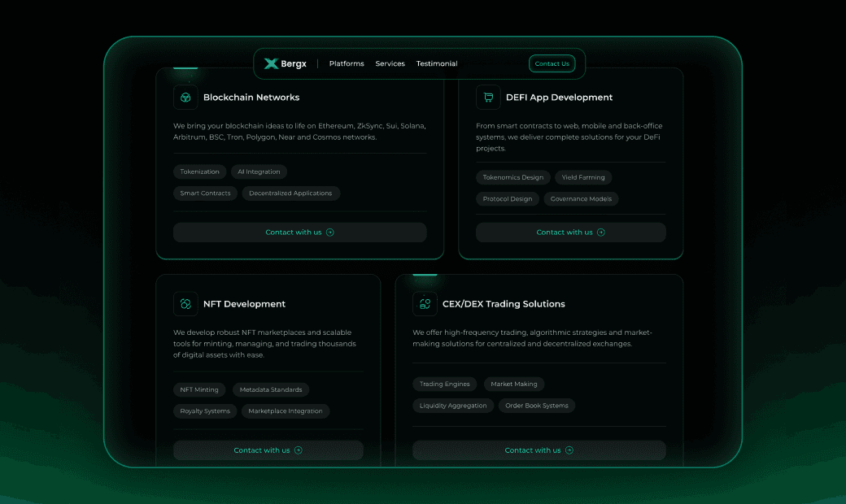Click arrow icon in NFT Development contact button

coord(299,450)
